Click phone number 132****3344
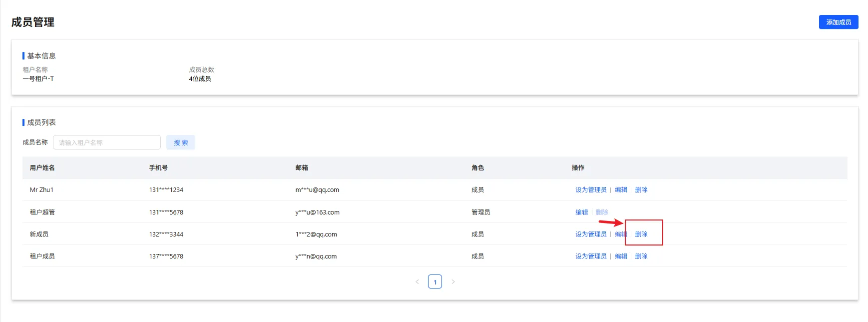 166,234
